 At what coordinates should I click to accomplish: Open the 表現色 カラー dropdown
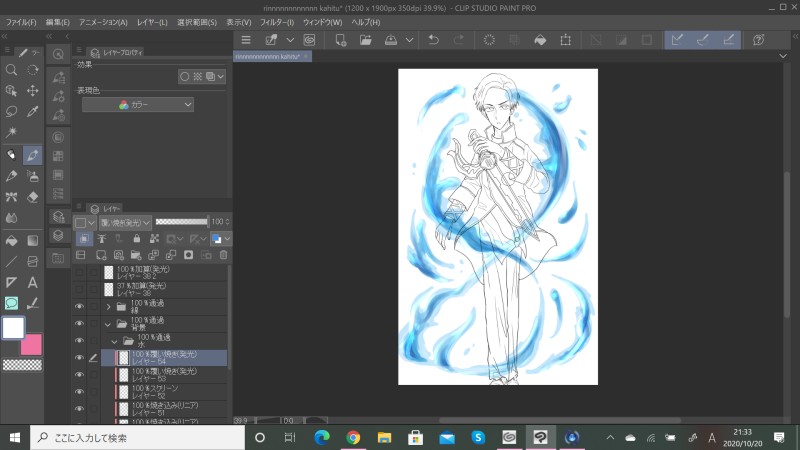138,104
